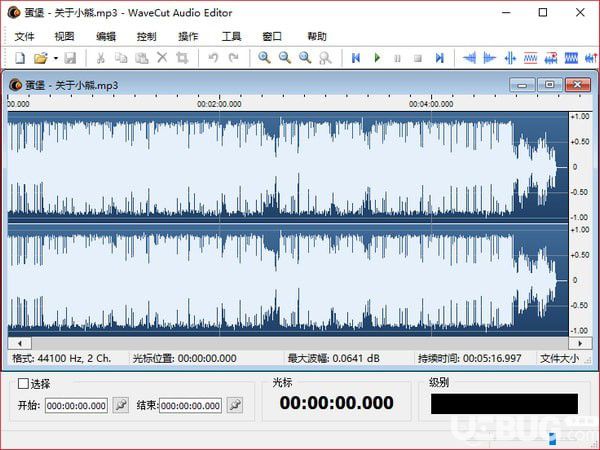The image size is (600, 450).
Task: Click the last waveform icon at toolbar edge
Action: (x=591, y=58)
